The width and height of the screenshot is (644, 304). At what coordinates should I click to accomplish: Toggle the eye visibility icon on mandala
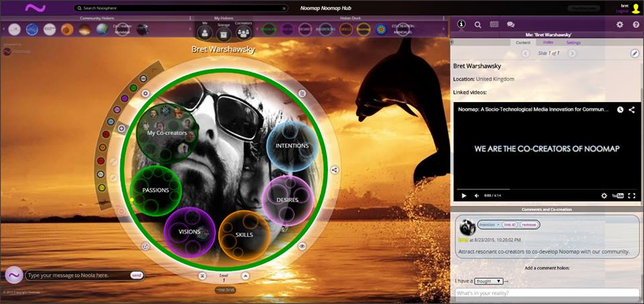[303, 246]
